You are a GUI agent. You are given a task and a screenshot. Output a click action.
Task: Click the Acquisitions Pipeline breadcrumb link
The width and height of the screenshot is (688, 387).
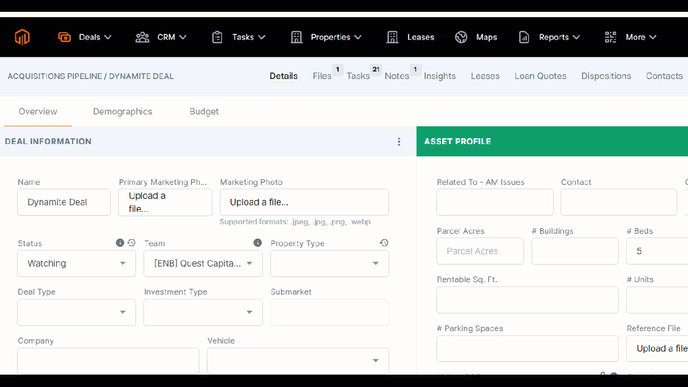coord(55,76)
